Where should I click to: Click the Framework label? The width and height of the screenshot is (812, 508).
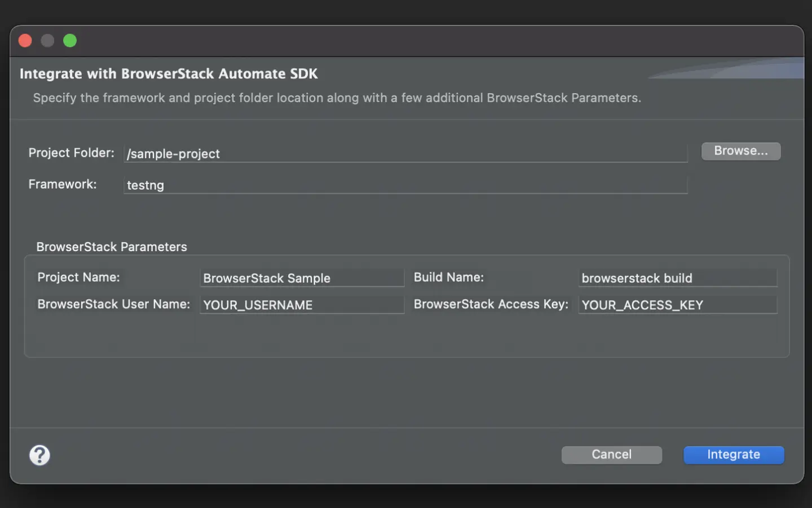coord(63,185)
